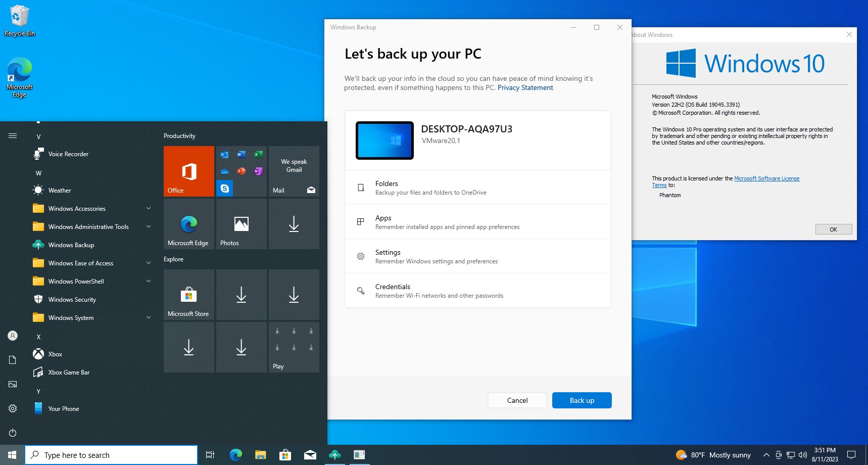Screen dimensions: 868x465
Task: Open the Privacy Statement link
Action: 525,88
